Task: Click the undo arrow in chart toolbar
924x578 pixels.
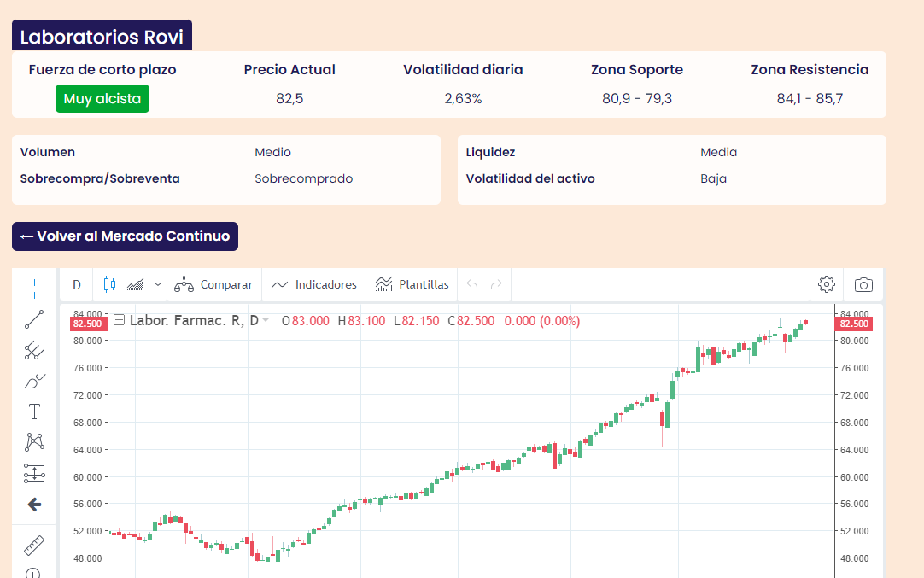Action: (x=472, y=284)
